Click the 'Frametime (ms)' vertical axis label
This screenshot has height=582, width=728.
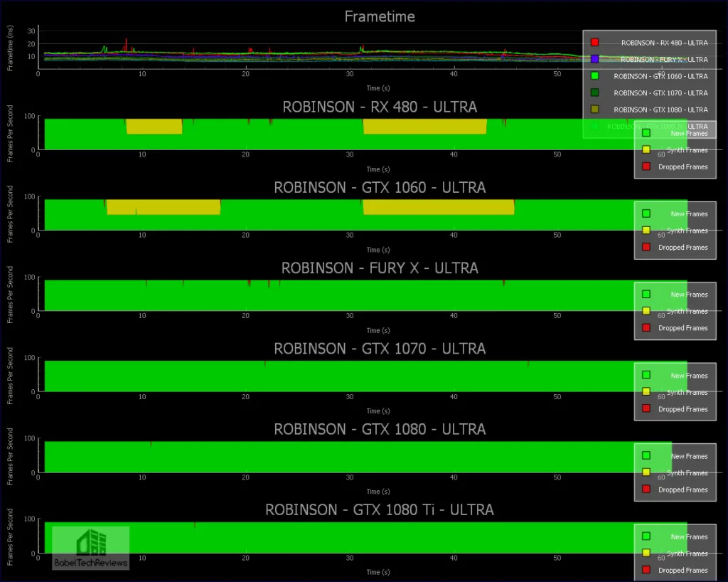click(x=10, y=48)
